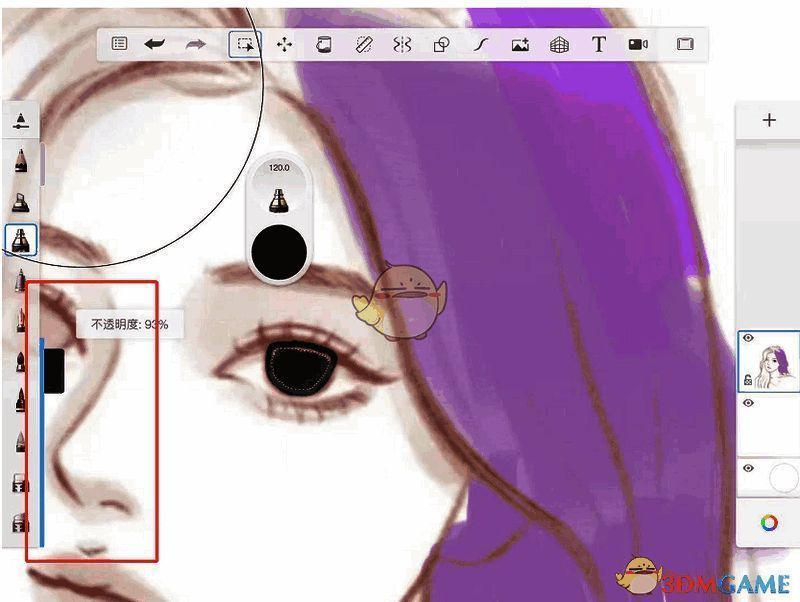Select the highlighted brush in the sidebar

point(22,240)
